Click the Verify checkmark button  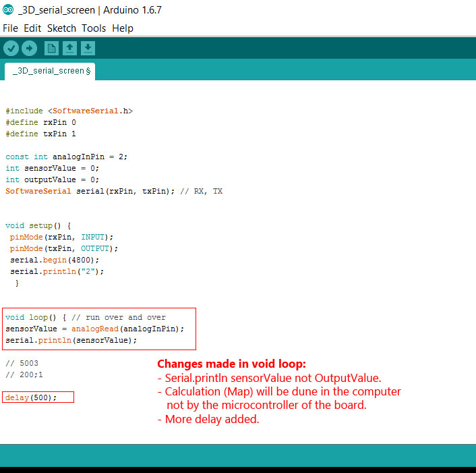[x=11, y=49]
